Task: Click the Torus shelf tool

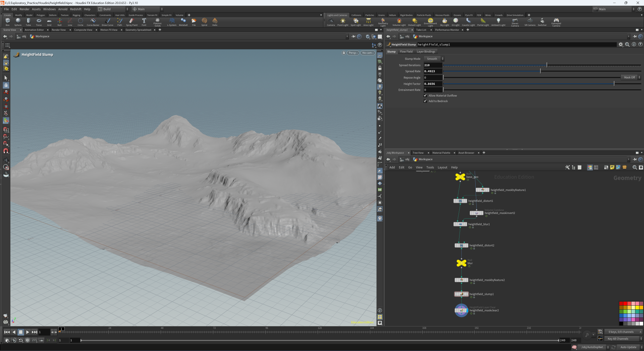Action: coord(39,22)
